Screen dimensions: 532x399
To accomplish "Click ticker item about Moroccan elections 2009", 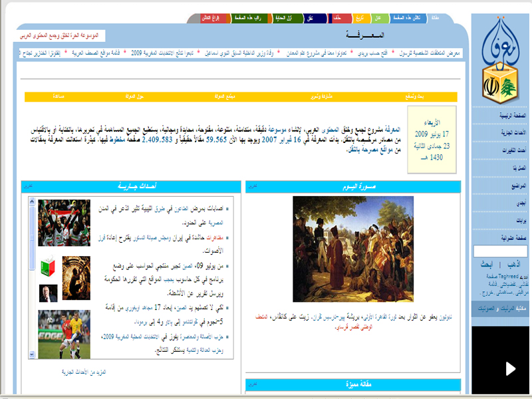I will click(162, 53).
